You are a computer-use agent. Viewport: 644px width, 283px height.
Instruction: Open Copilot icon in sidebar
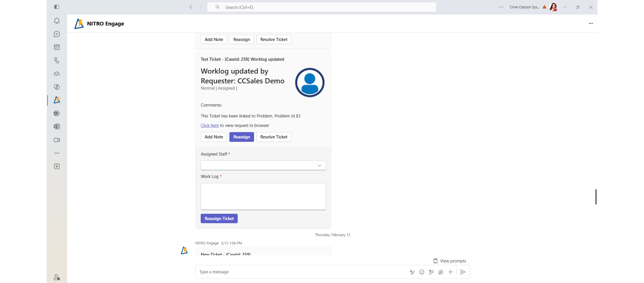(57, 87)
